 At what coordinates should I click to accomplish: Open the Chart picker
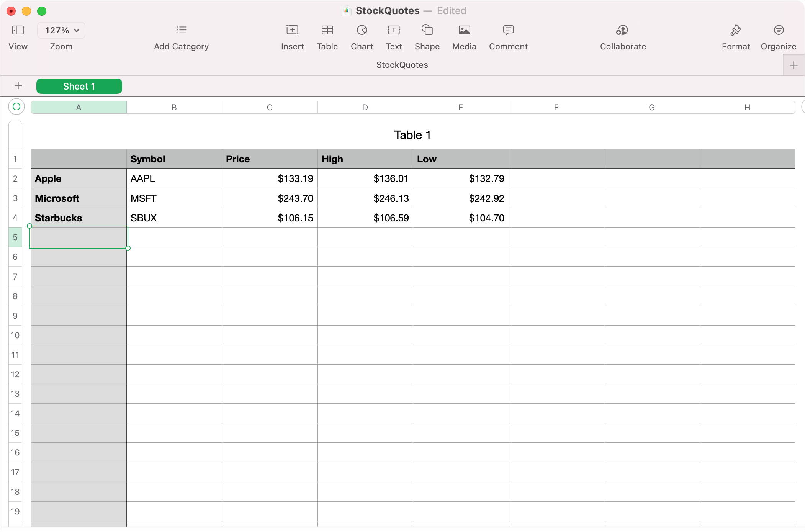click(362, 30)
